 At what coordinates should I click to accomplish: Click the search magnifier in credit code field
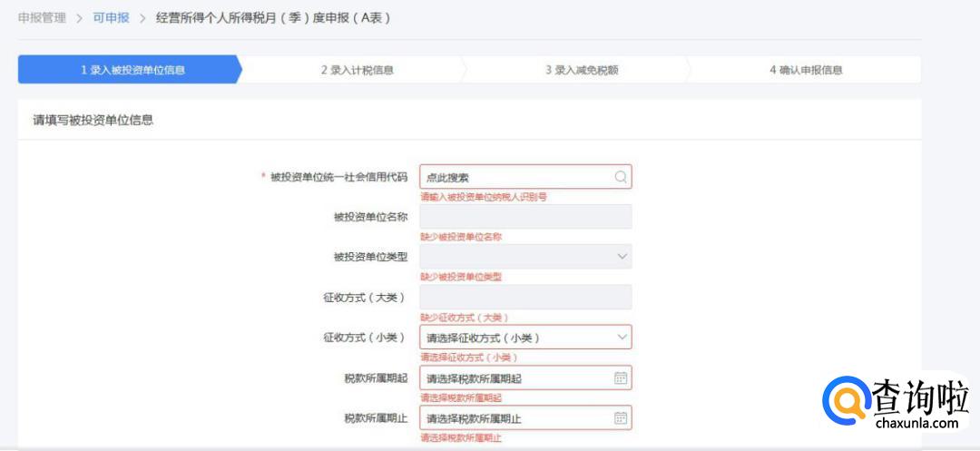click(x=621, y=177)
